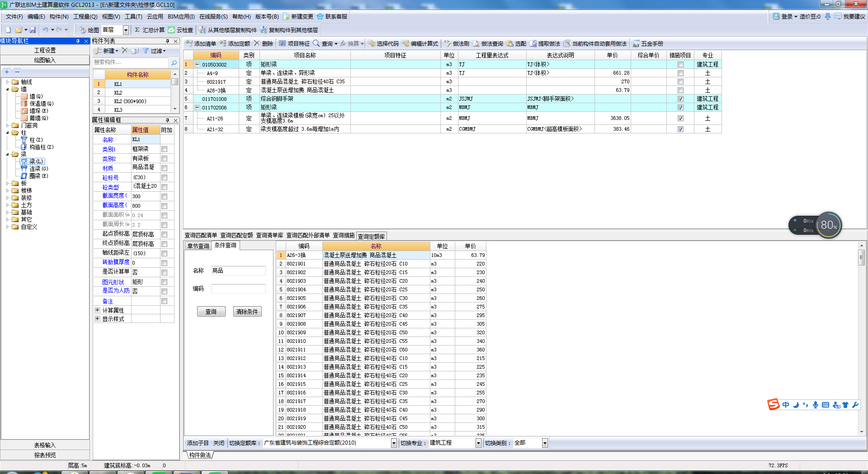Click the copy component icon in 构件列表
Viewport: 868px width, 474px height.
point(135,51)
